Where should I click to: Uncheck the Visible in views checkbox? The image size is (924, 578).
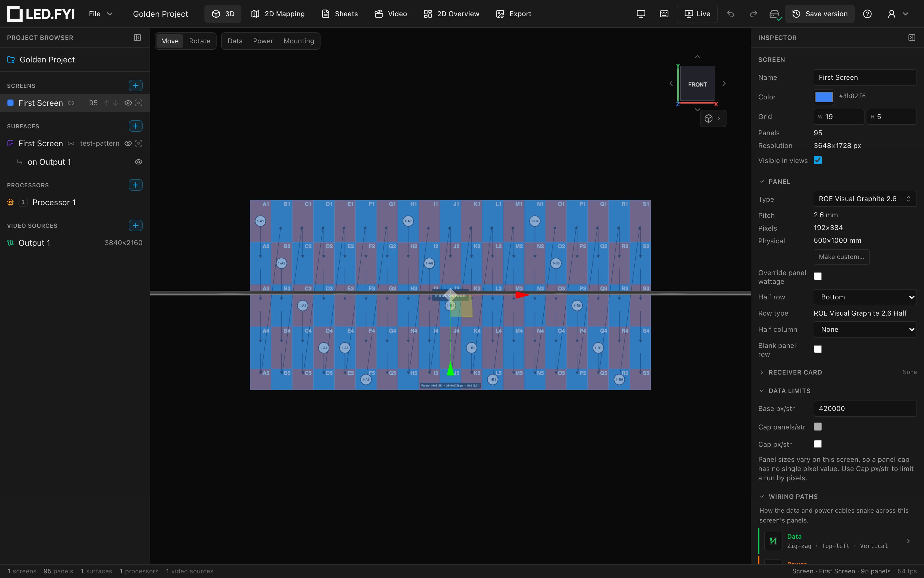(817, 160)
